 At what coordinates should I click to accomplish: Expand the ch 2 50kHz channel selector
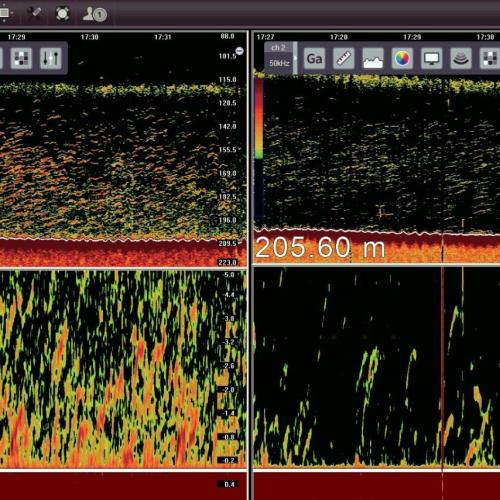[x=280, y=58]
